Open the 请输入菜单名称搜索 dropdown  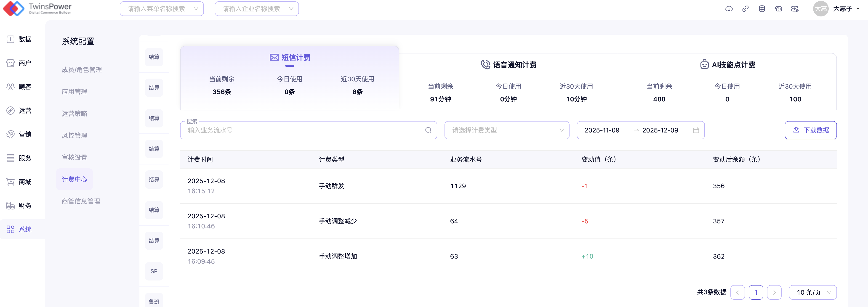(x=162, y=9)
